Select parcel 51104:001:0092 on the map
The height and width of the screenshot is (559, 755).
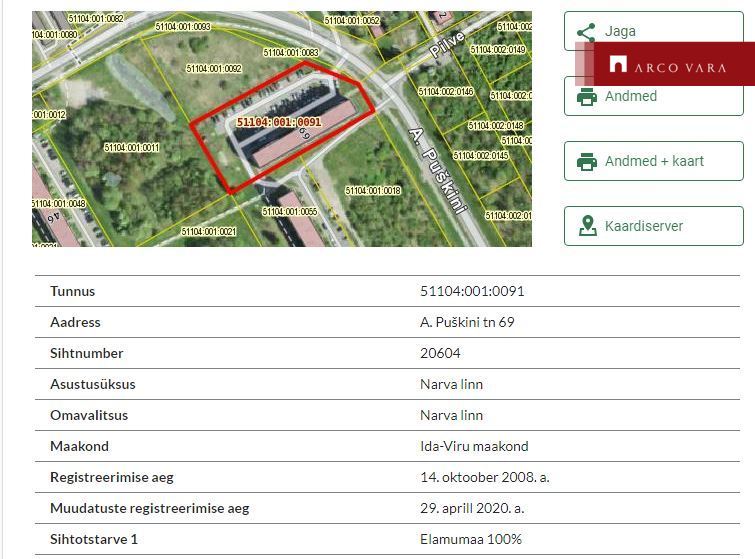[214, 69]
